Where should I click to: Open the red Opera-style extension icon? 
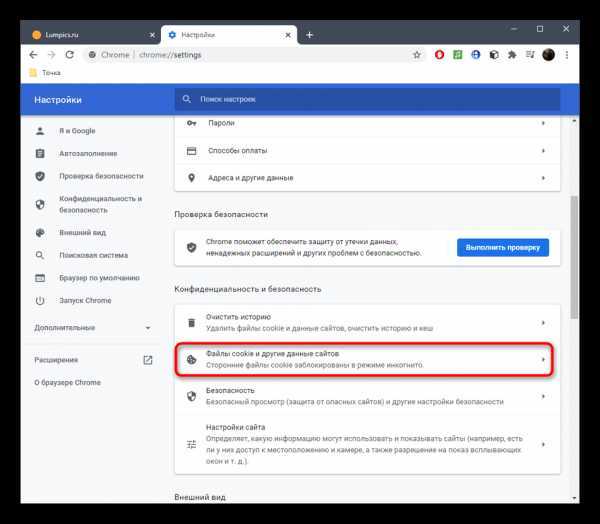[439, 55]
